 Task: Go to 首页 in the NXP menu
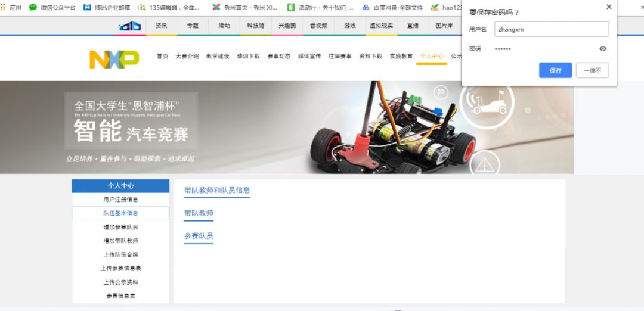162,57
